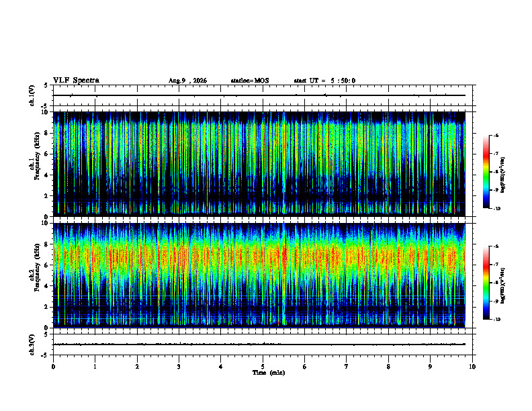Image resolution: width=532 pixels, height=411 pixels.
Task: Click the ch.1 spectrogram color scale bar
Action: (x=486, y=172)
